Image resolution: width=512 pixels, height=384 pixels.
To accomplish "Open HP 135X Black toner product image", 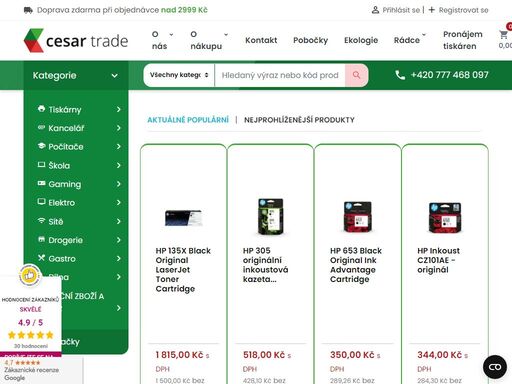I will point(183,218).
